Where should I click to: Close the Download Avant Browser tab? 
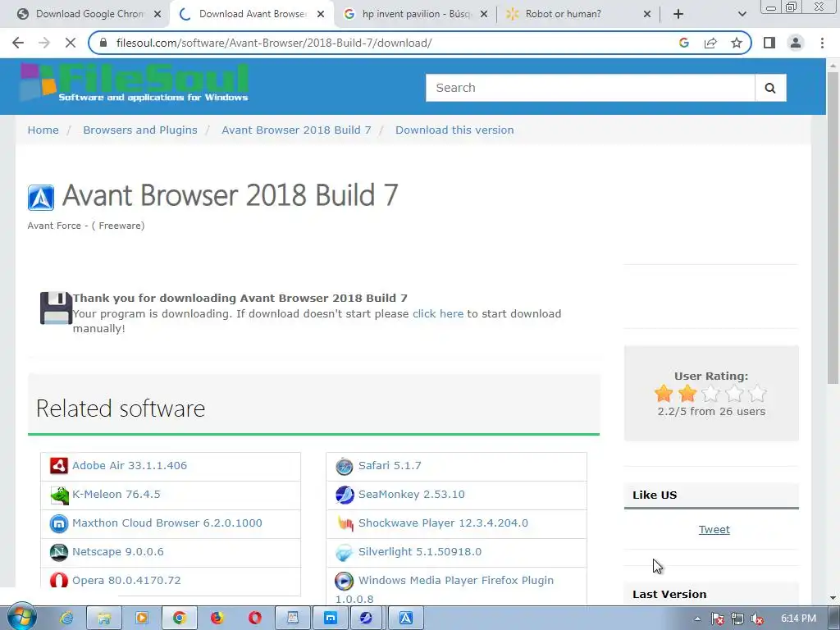point(321,14)
